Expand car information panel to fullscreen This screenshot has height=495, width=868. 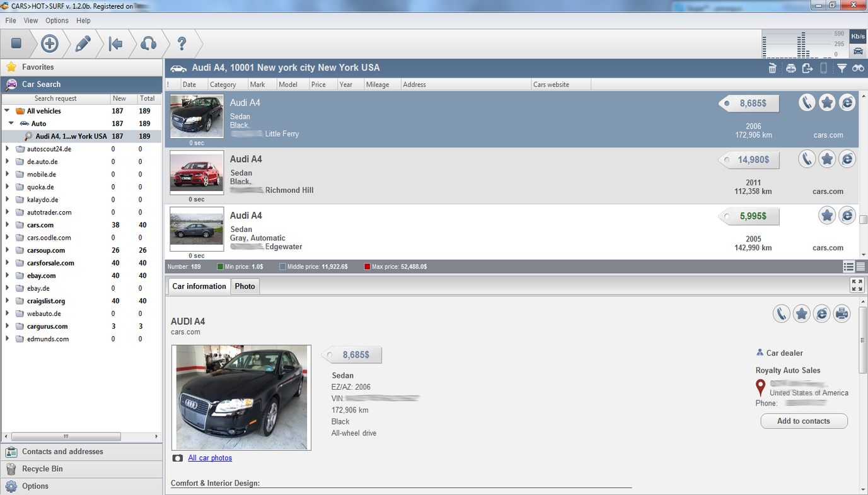pyautogui.click(x=857, y=285)
